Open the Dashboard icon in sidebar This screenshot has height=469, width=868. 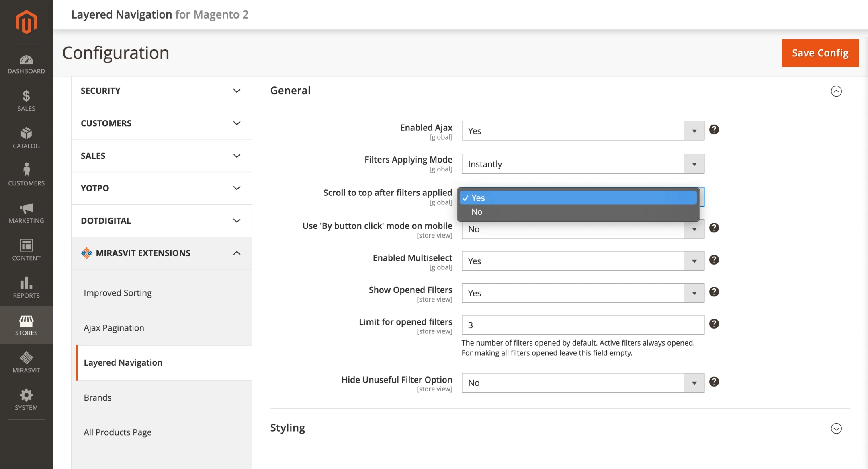click(x=26, y=64)
